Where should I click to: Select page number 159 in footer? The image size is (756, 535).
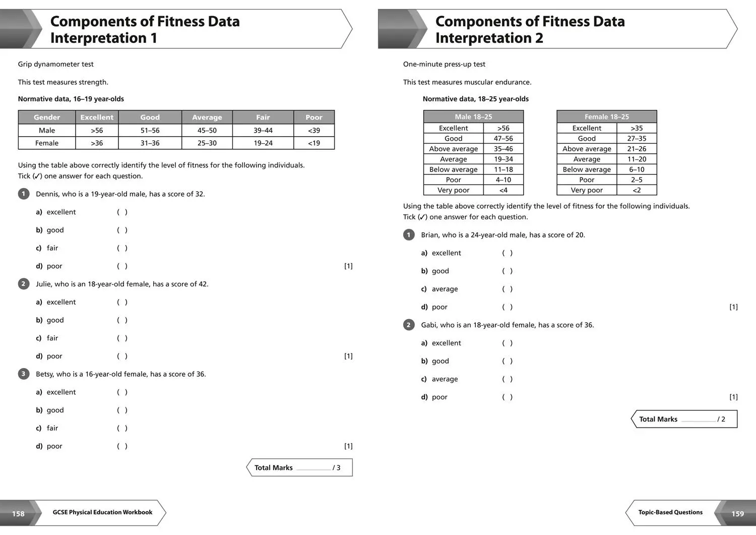pyautogui.click(x=737, y=514)
